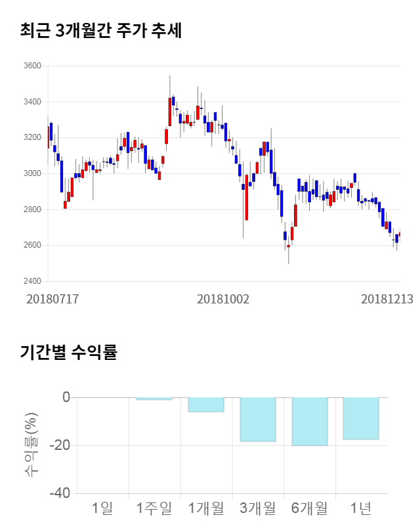Click the '기간별 수익률' section heading

68,352
